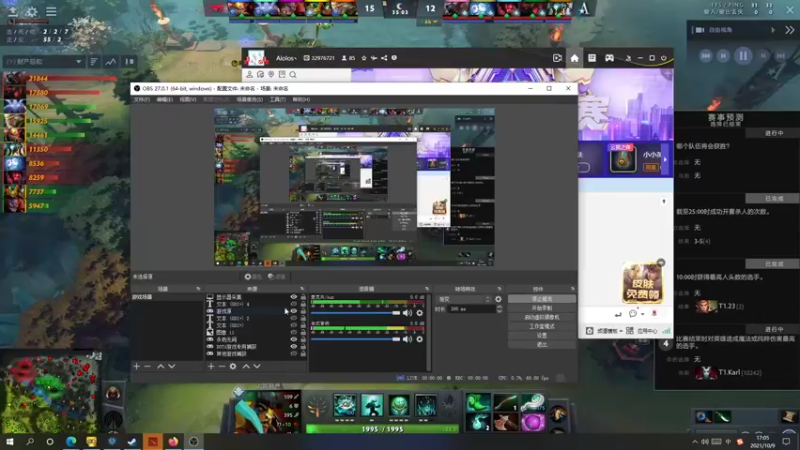The width and height of the screenshot is (800, 450).
Task: Click the location pin icon in Aiolos sub-toolbar
Action: pos(271,74)
